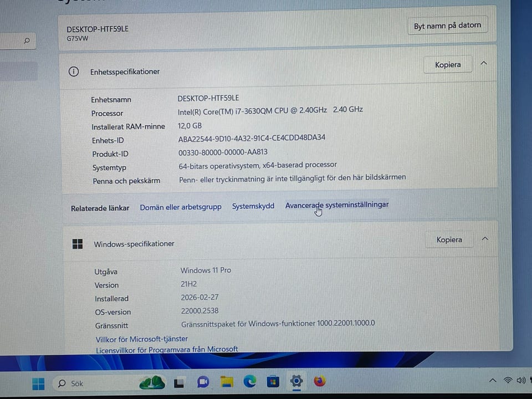The width and height of the screenshot is (532, 399).
Task: Click the Windows logo beside Windows-specifikationer
Action: tap(78, 244)
